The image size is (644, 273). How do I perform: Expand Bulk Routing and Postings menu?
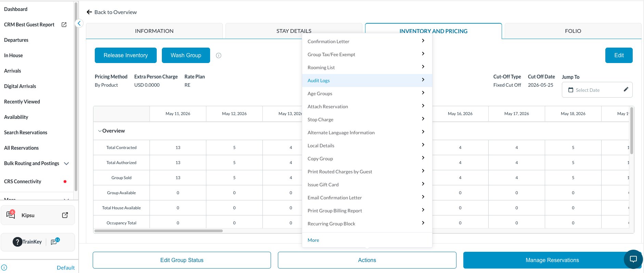(66, 163)
